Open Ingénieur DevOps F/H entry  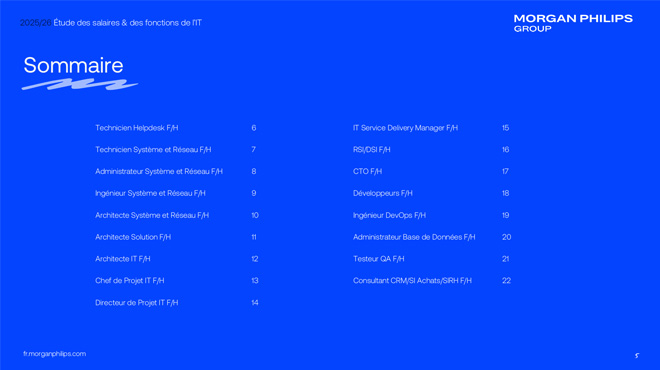point(389,216)
